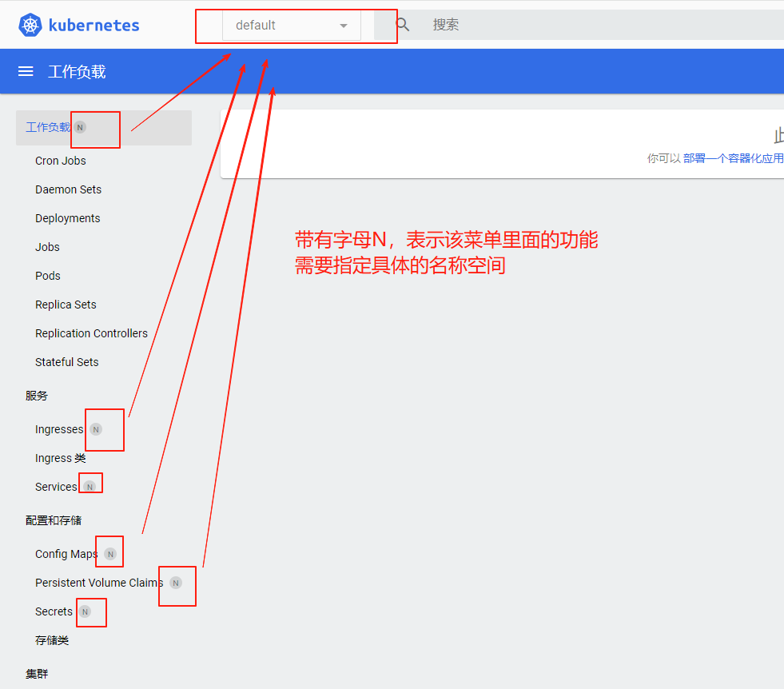Click the Kubernetes logo icon
Viewport: 784px width, 689px height.
[30, 26]
